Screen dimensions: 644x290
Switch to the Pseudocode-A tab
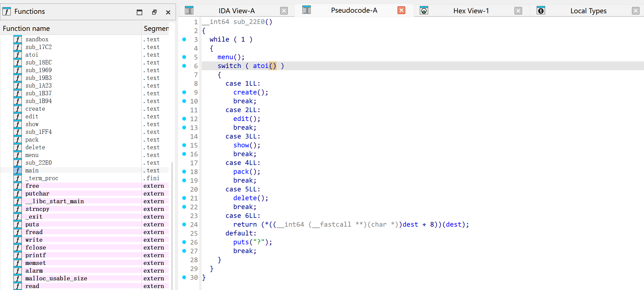click(354, 10)
